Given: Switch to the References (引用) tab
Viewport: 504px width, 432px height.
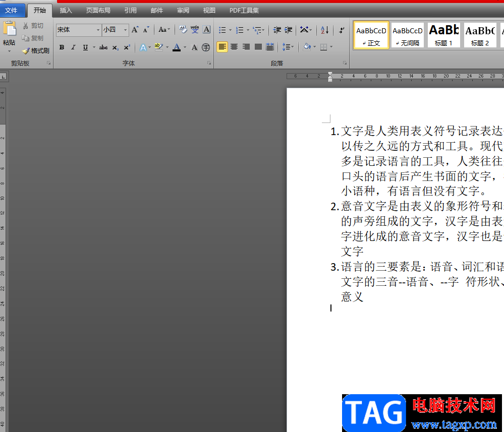Looking at the screenshot, I should pyautogui.click(x=131, y=11).
